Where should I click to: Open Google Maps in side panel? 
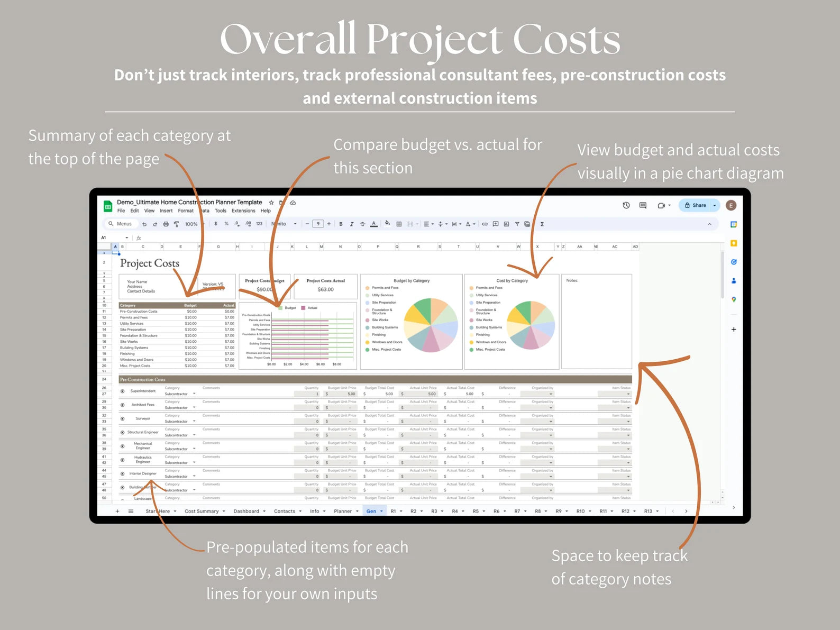tap(733, 299)
